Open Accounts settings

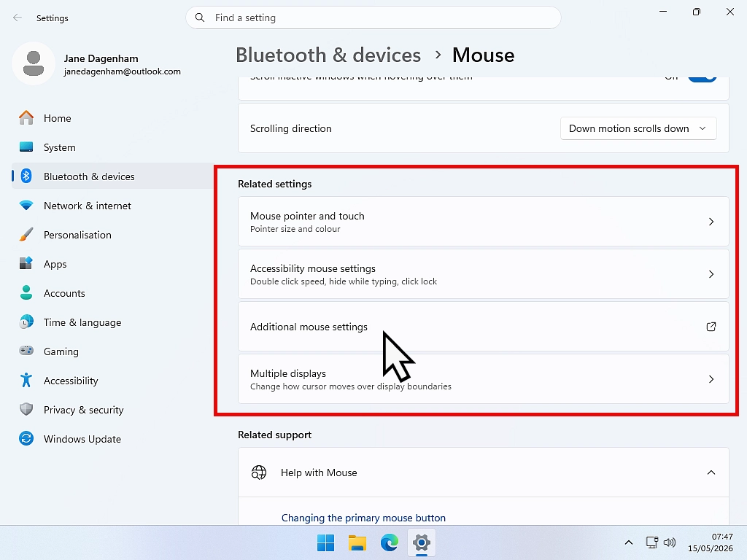pos(112,293)
